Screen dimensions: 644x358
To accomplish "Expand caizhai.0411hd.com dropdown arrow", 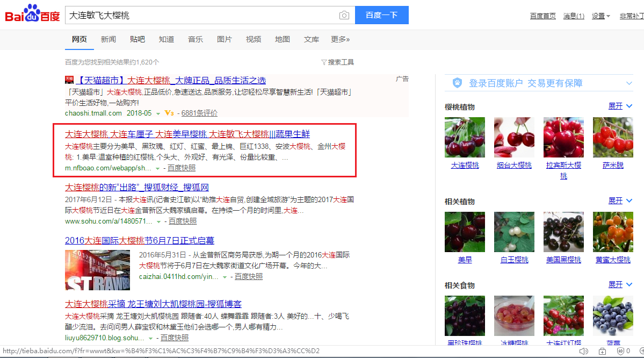I will tap(225, 277).
